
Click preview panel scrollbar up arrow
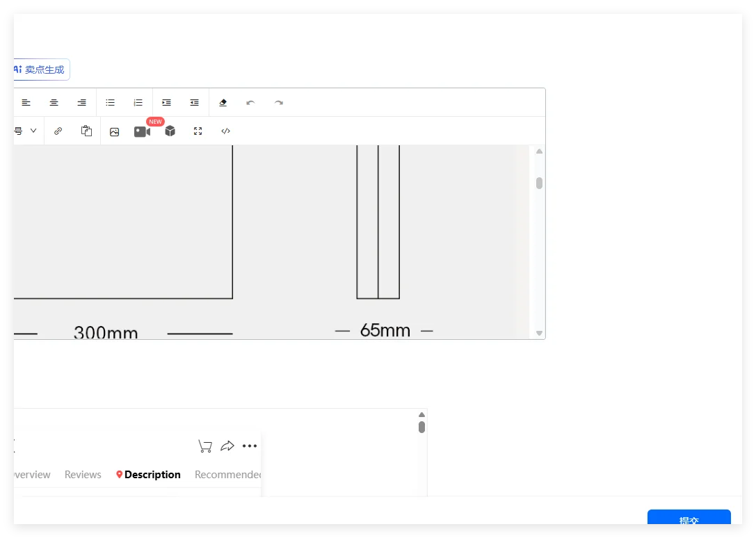422,414
